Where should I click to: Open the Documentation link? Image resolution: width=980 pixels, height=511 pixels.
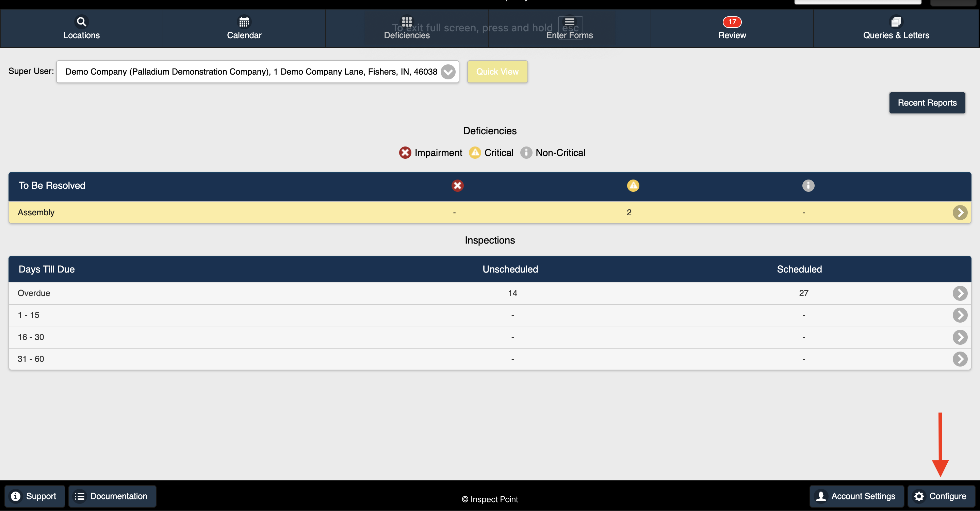pyautogui.click(x=112, y=496)
